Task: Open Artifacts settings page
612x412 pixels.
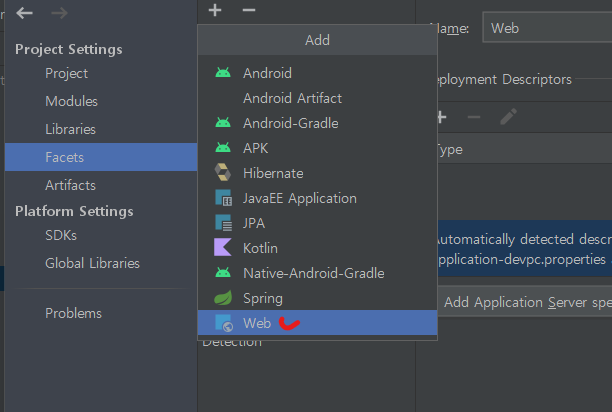Action: coord(101,185)
